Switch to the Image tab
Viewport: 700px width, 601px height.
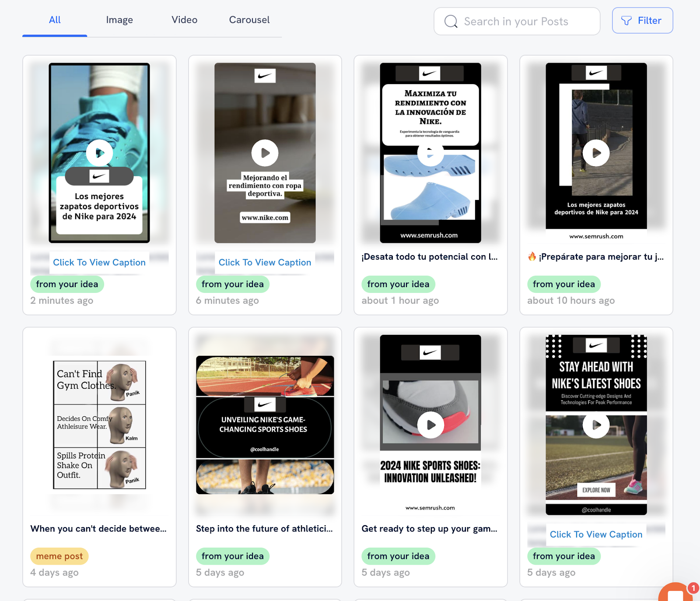(119, 20)
